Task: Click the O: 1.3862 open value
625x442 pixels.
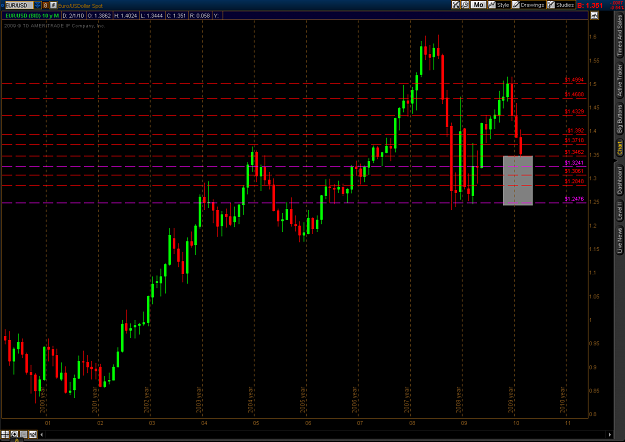Action: coord(99,16)
